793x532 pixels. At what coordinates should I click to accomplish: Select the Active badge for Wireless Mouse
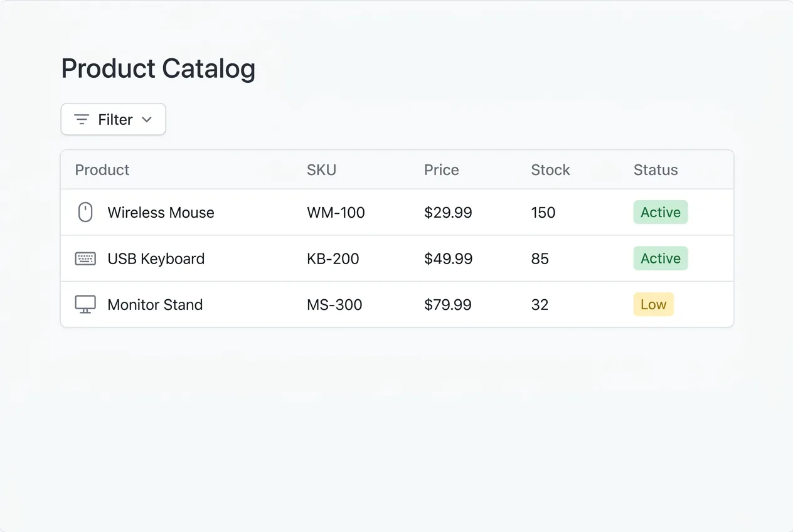point(660,212)
